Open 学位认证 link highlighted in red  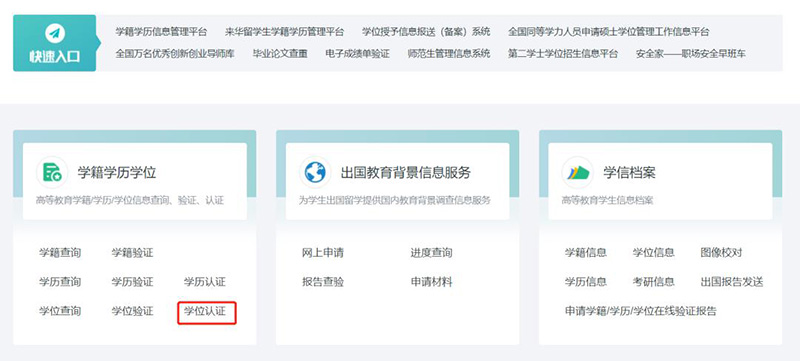[205, 311]
